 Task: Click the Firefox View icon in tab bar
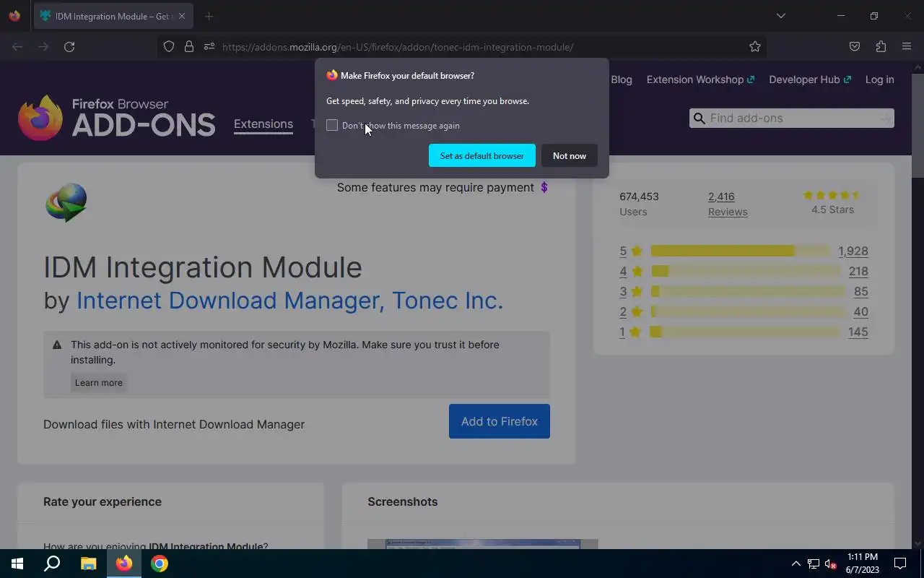point(14,16)
